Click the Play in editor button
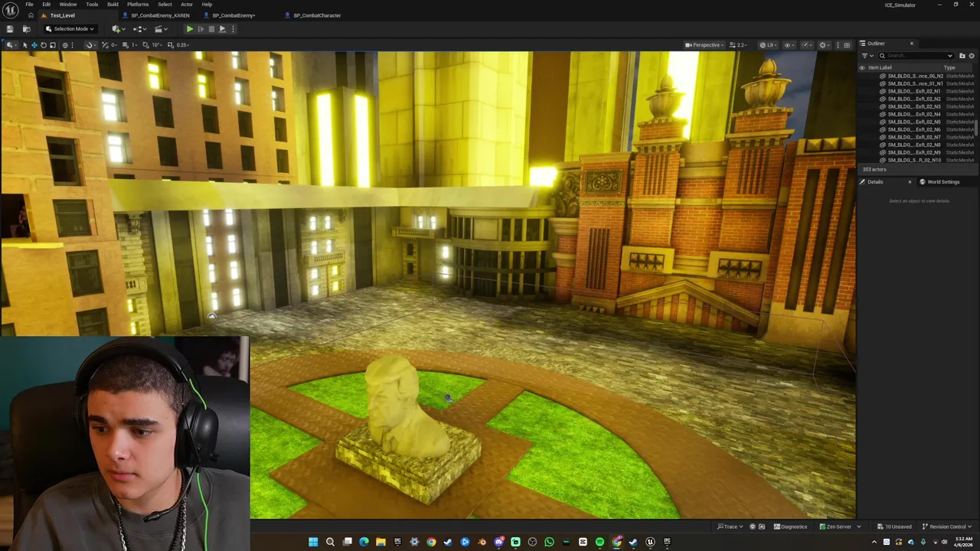Image resolution: width=980 pixels, height=551 pixels. [190, 29]
